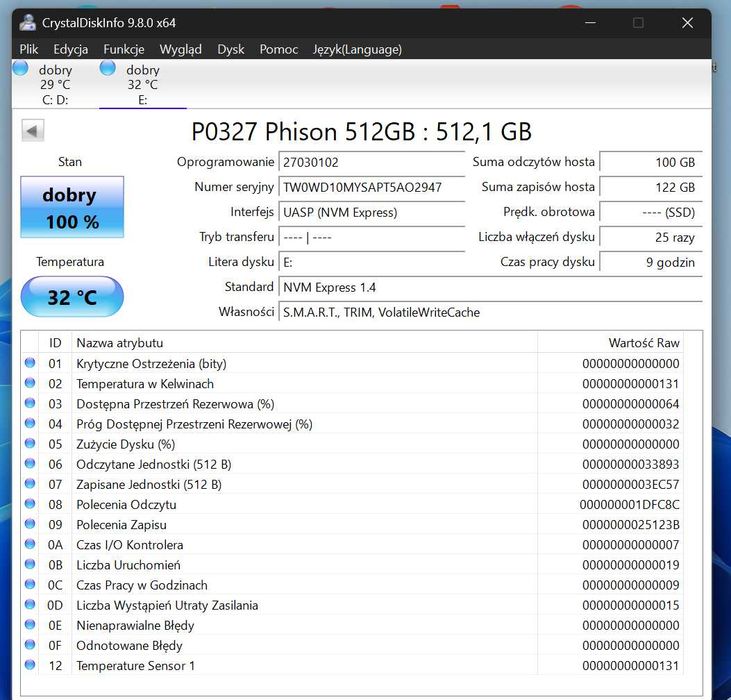Select raw value 0000000025123B
The image size is (731, 700).
(x=631, y=525)
